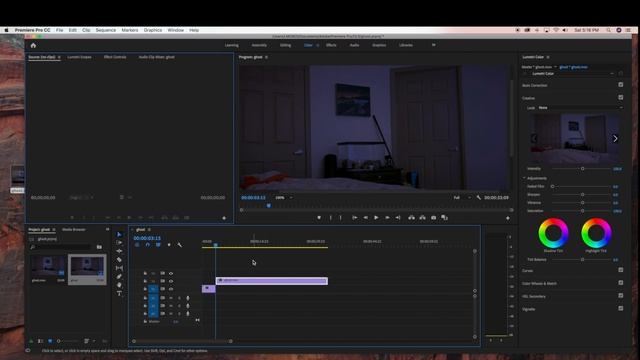Open Program monitor zoom level dropdown
Viewport: 640px width, 360px height.
[x=284, y=198]
